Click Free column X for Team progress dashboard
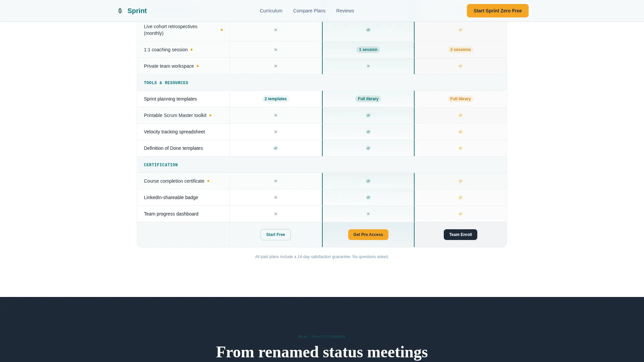Viewport: 644px width, 362px height. point(276,214)
